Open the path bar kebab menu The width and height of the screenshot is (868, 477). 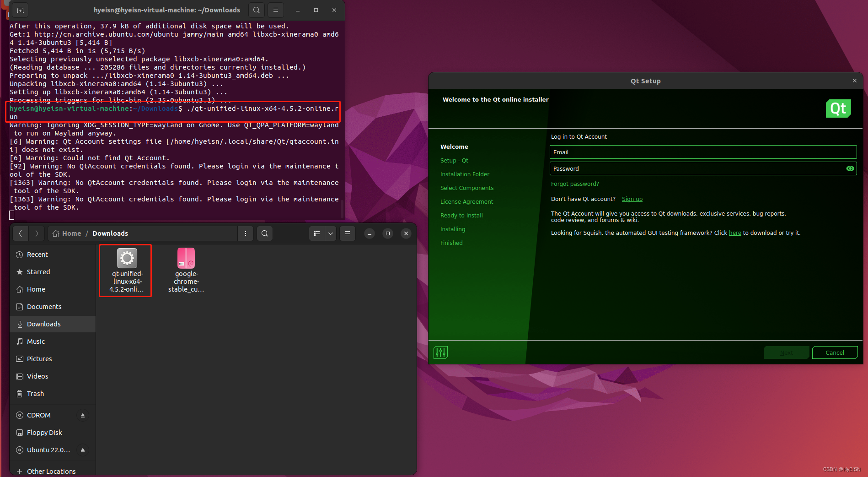(x=246, y=233)
